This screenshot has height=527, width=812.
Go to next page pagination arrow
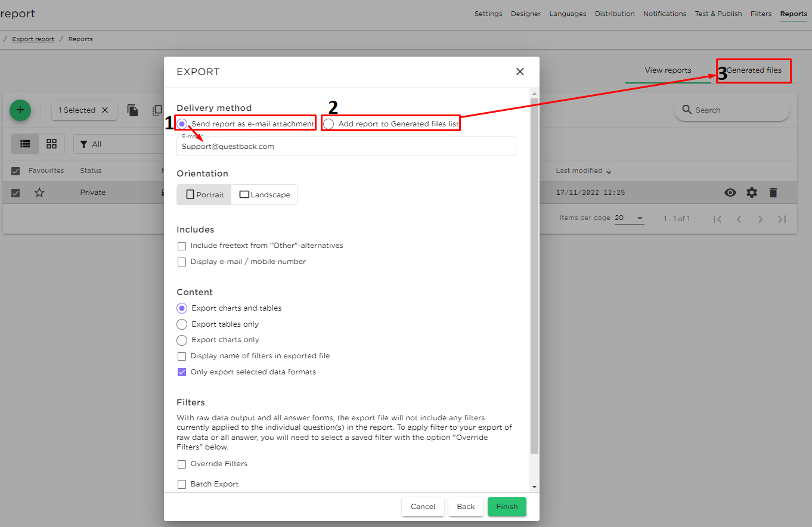click(x=760, y=219)
